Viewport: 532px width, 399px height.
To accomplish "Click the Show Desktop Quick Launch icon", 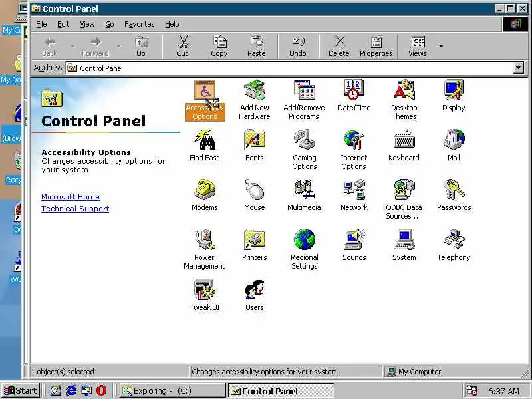I will pyautogui.click(x=56, y=391).
